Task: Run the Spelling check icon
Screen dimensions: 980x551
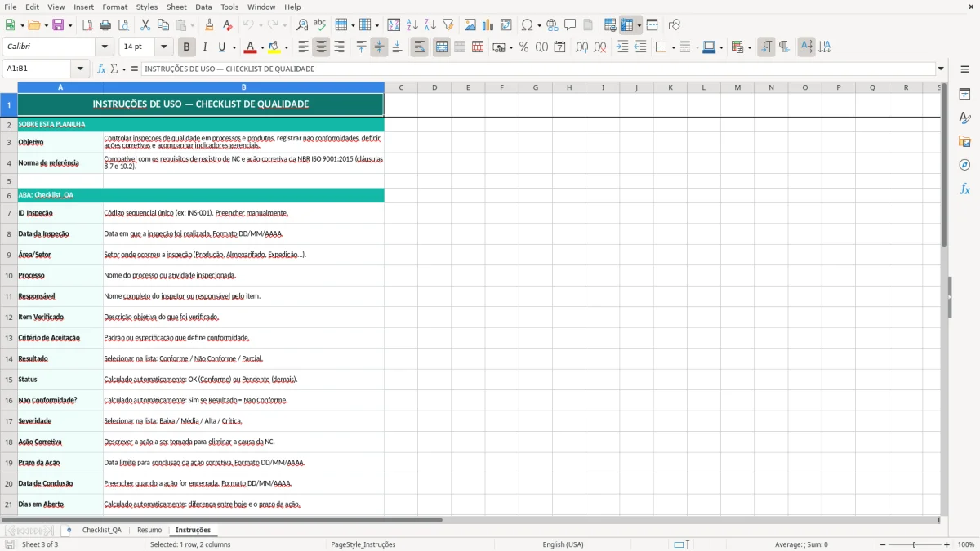Action: 319,25
